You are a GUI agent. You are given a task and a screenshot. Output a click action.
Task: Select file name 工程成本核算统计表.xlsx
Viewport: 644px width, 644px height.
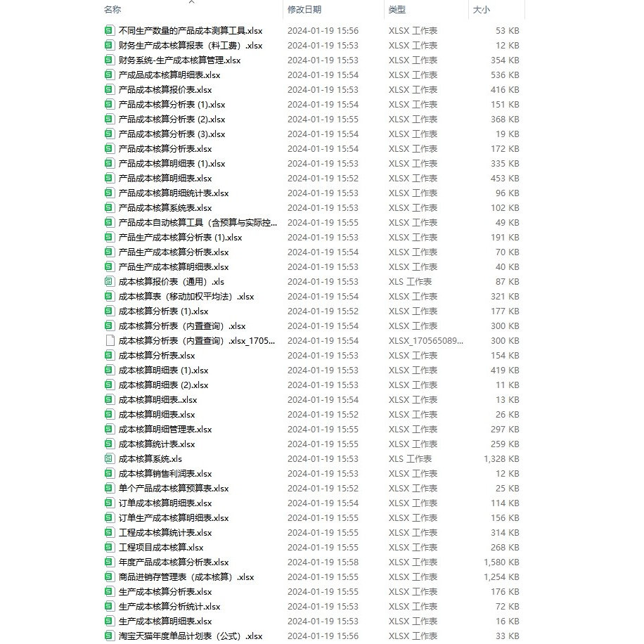tap(165, 532)
